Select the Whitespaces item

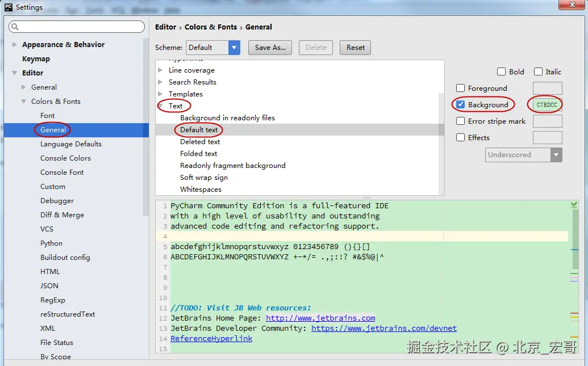[x=201, y=190]
